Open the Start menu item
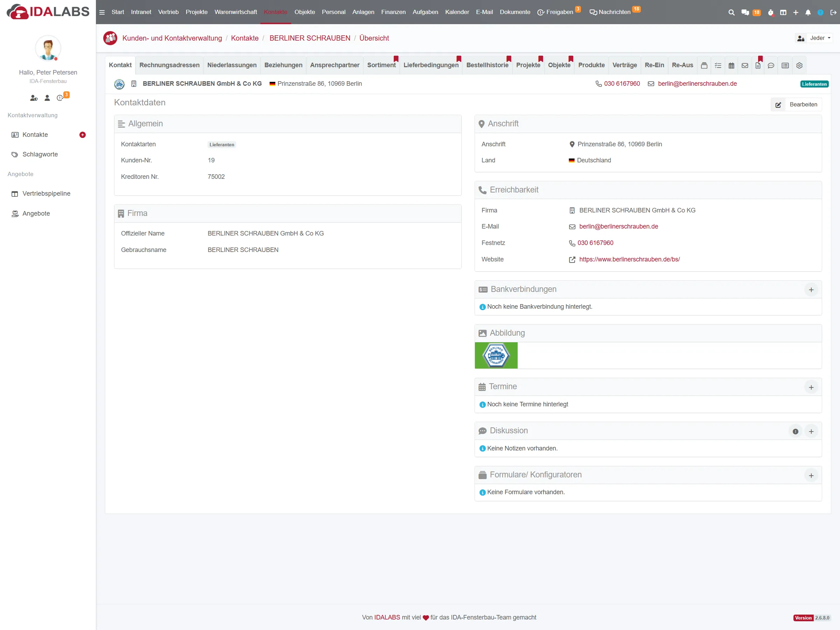Screen dimensions: 840x630 coord(118,12)
